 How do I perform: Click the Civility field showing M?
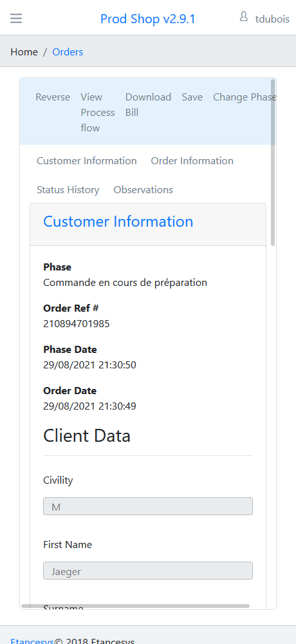pyautogui.click(x=148, y=506)
